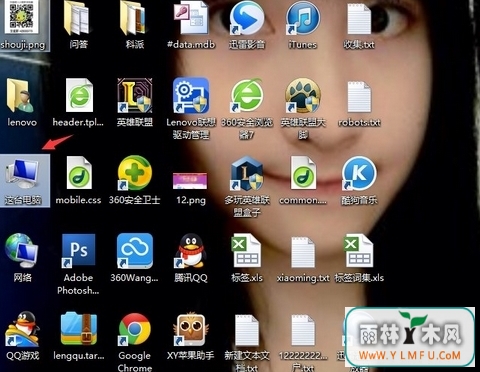This screenshot has width=480, height=372.
Task: Launch the Adobe Photoshop shortcut
Action: (79, 251)
